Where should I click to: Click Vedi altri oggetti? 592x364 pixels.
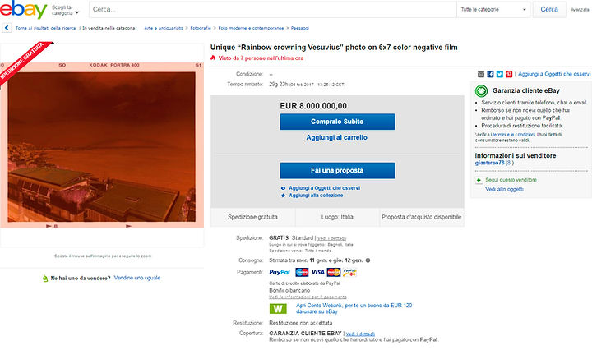[x=504, y=189]
